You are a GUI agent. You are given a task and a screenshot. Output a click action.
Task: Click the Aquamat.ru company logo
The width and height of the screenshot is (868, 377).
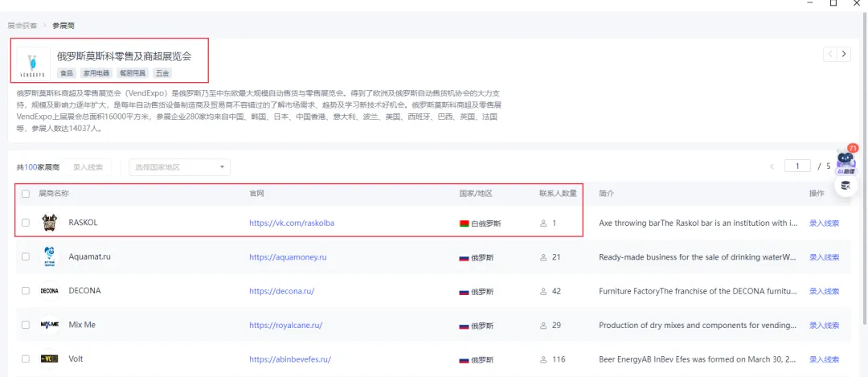coord(49,257)
